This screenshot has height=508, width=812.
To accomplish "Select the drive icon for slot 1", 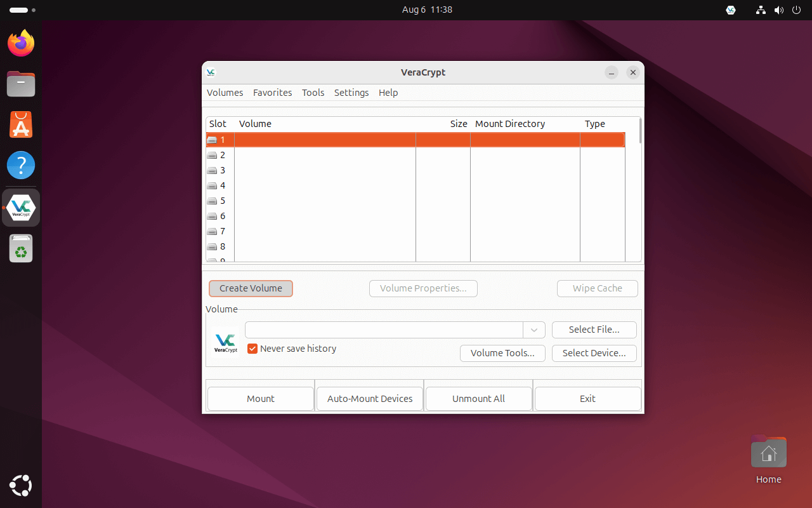I will (212, 140).
